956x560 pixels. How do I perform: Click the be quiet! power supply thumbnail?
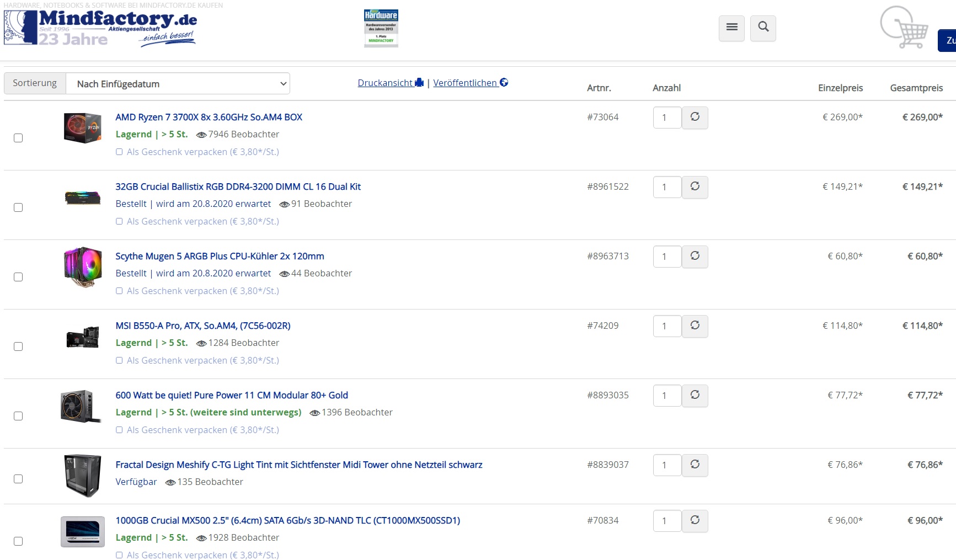pos(81,407)
